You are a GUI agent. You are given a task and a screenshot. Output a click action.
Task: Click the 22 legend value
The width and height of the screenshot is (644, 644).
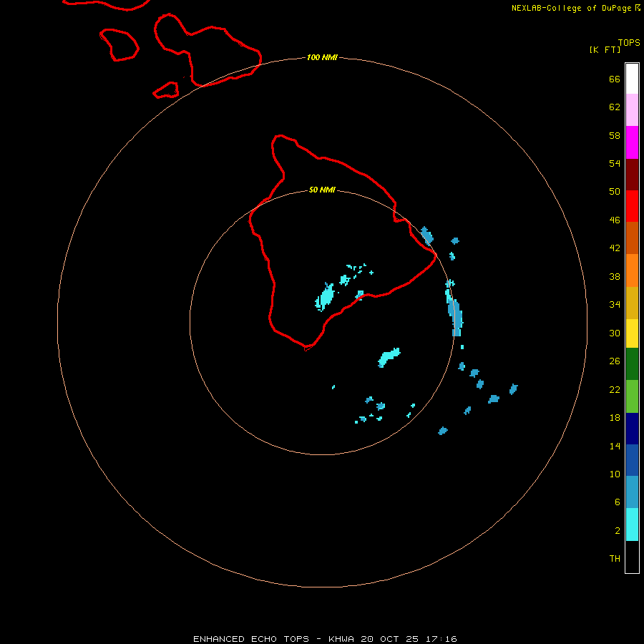click(615, 389)
